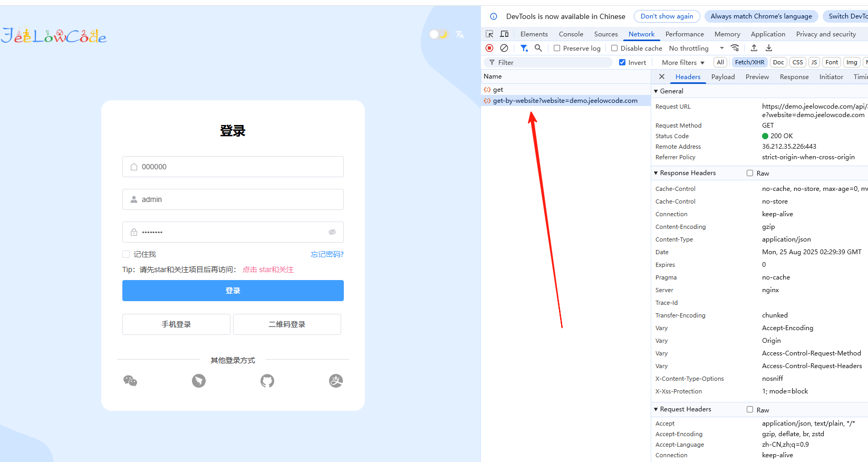Enable the Disable cache checkbox
Image resolution: width=868 pixels, height=462 pixels.
[614, 48]
